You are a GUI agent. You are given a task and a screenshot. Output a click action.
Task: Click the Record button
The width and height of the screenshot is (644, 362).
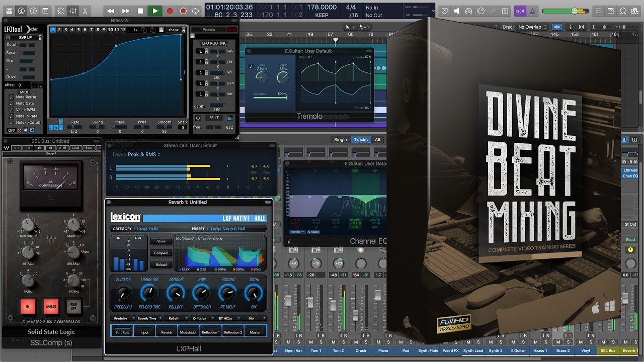[x=170, y=11]
